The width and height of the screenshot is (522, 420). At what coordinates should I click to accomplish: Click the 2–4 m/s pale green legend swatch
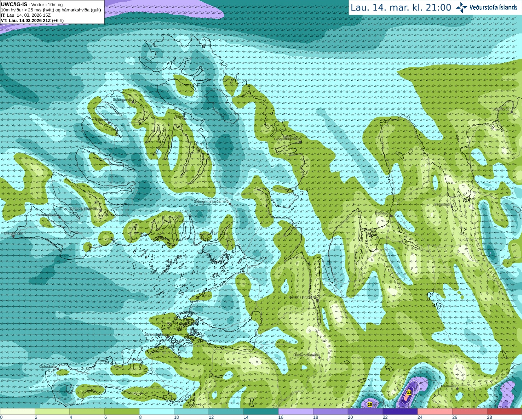pyautogui.click(x=52, y=411)
